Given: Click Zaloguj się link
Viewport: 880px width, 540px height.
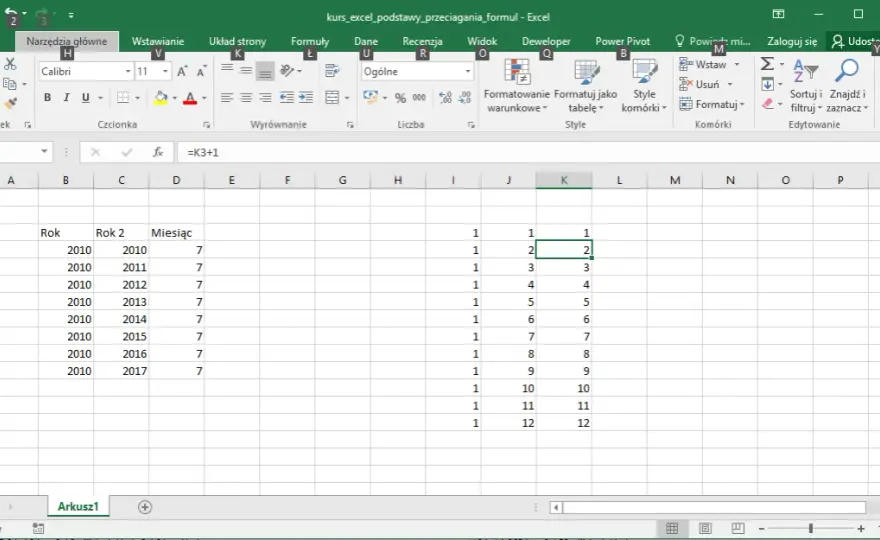Looking at the screenshot, I should [x=792, y=42].
